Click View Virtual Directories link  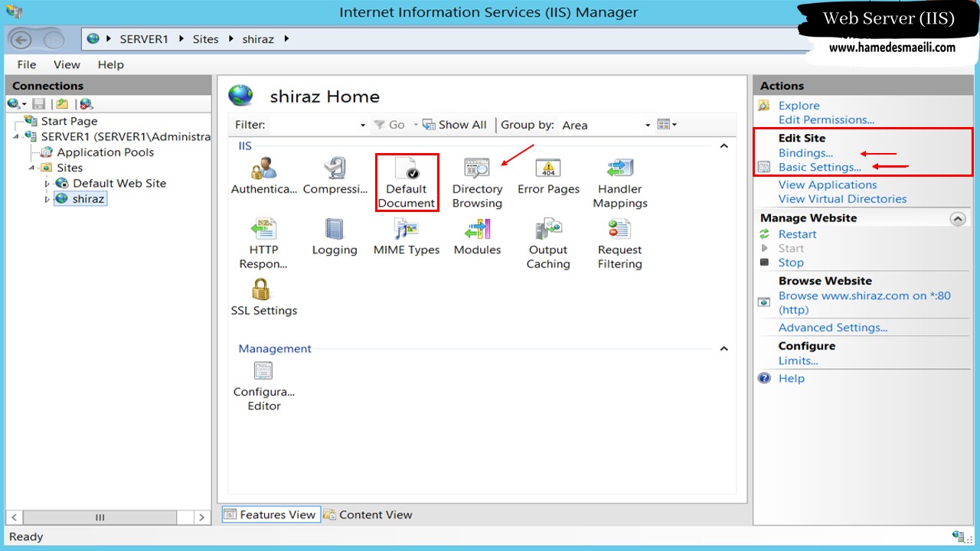842,199
